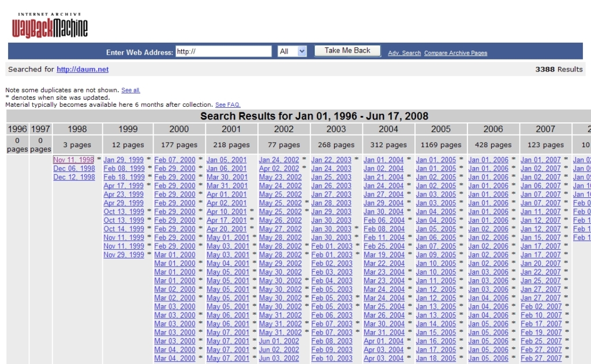Select the Feb 04, 2003 archive link
The width and height of the screenshot is (591, 364).
[332, 281]
